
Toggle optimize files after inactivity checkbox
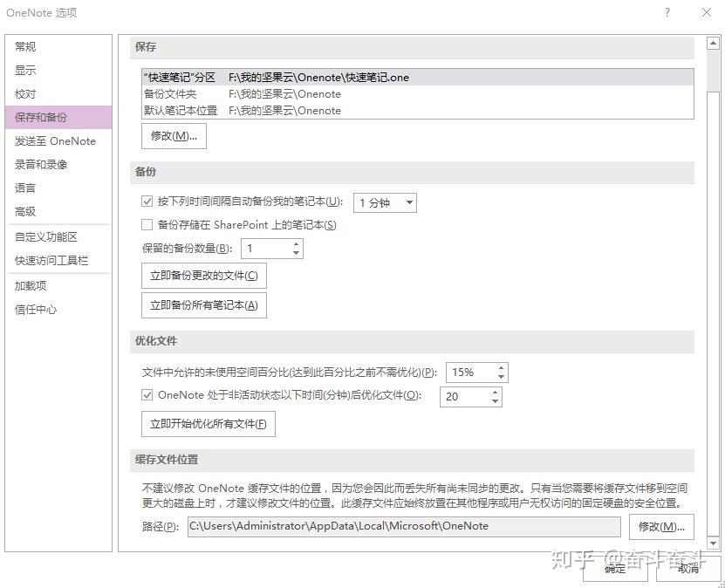coord(147,395)
